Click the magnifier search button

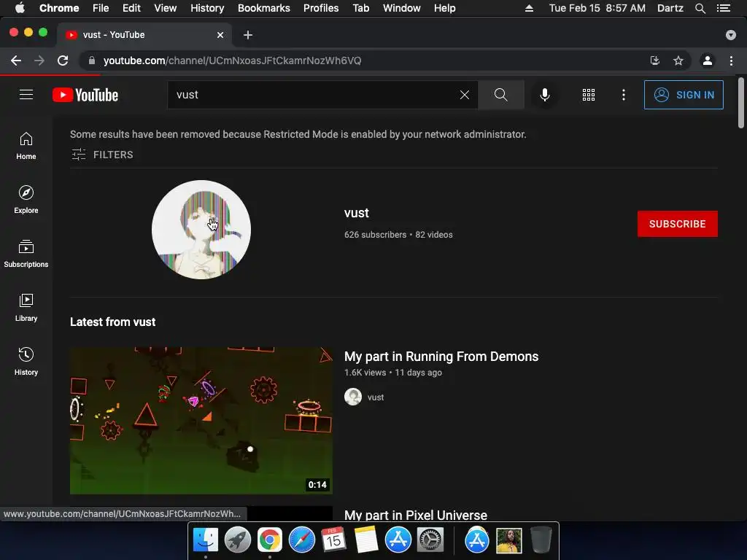point(500,95)
